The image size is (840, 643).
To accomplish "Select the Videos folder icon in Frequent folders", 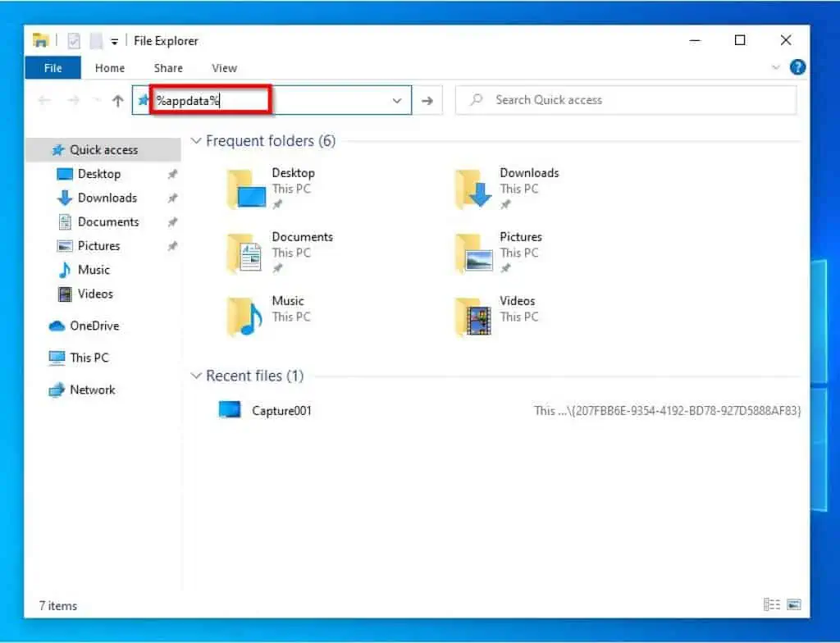I will [473, 317].
